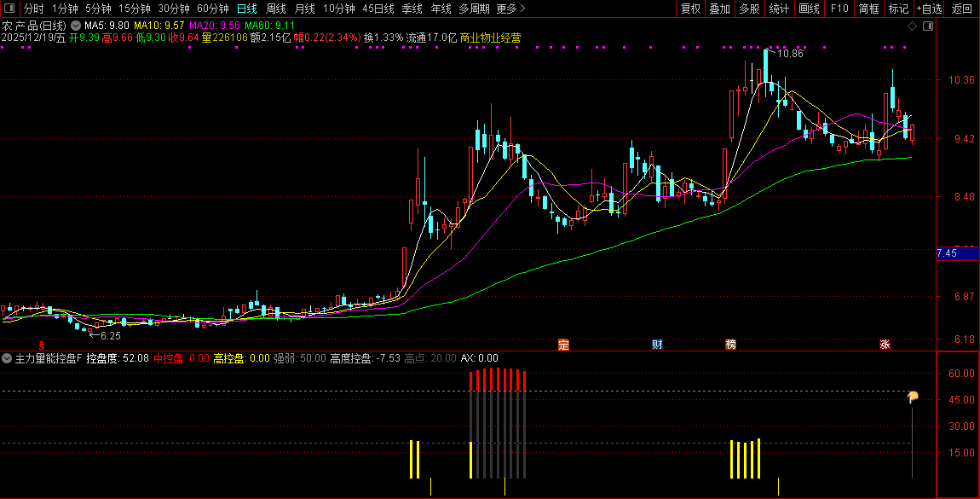The image size is (980, 499).
Task: Switch to the 分时 chart tab
Action: (x=34, y=9)
